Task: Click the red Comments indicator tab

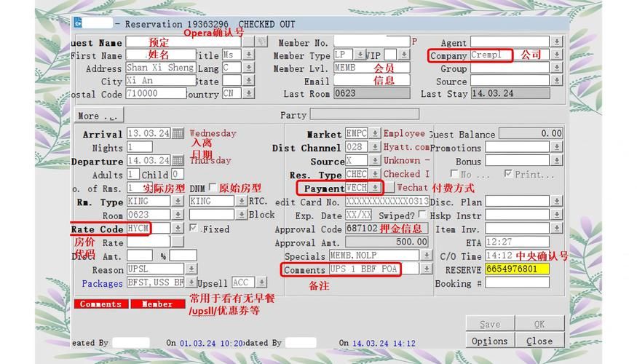Action: [x=100, y=304]
